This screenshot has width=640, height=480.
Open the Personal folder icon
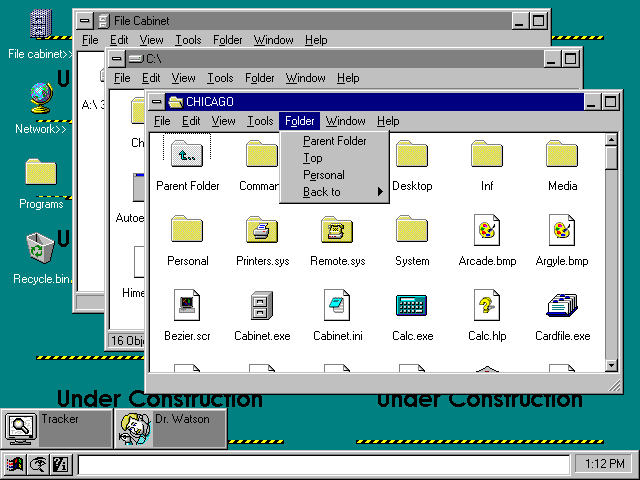tap(187, 229)
